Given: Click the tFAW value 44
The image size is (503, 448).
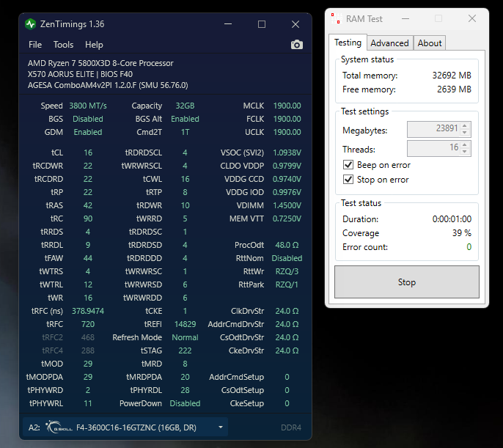Looking at the screenshot, I should coord(88,258).
